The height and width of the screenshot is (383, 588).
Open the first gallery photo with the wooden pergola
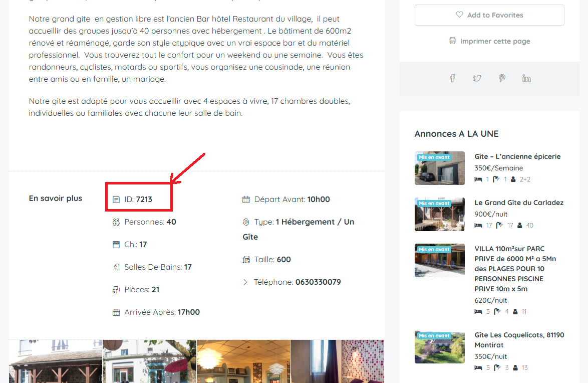click(x=56, y=361)
